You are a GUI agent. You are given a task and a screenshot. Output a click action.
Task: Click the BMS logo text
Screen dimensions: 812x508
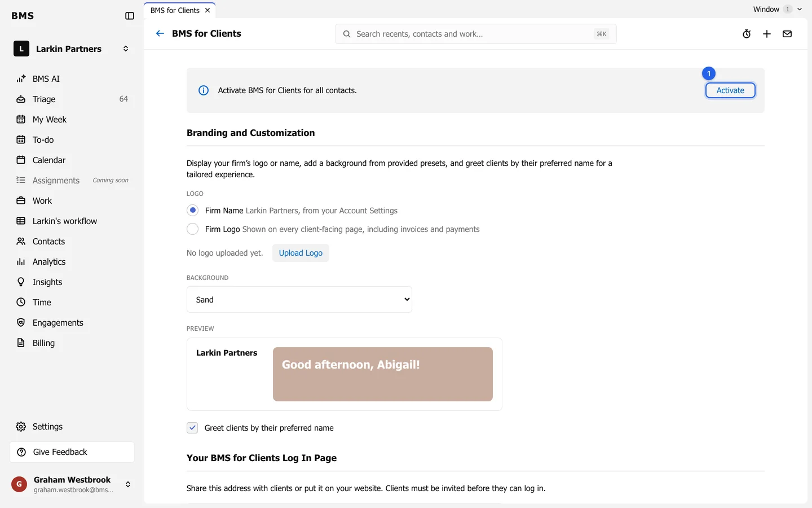tap(23, 16)
